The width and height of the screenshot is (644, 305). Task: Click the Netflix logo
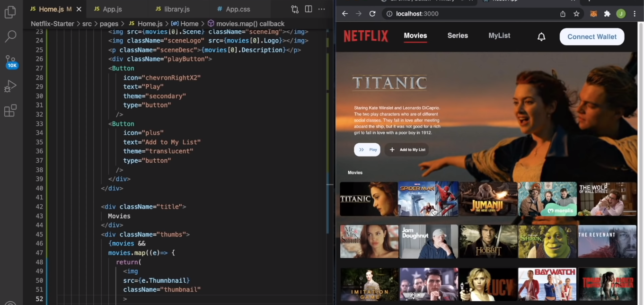point(366,36)
